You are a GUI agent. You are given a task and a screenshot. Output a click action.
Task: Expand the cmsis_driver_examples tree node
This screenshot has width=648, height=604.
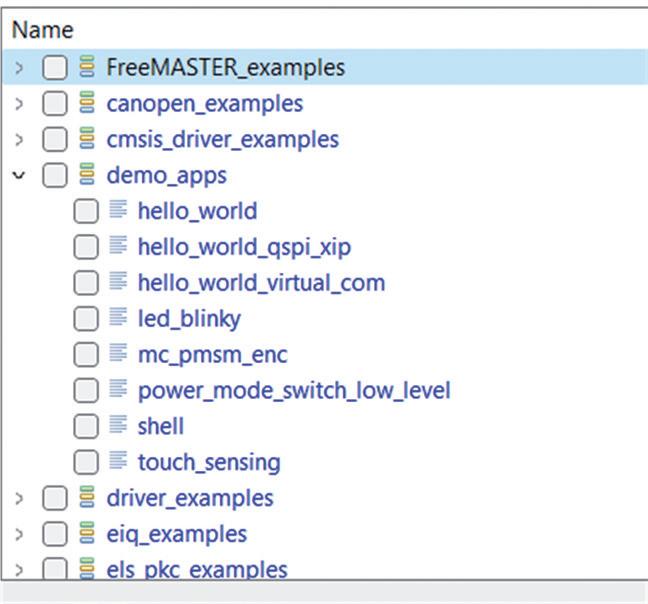coord(19,140)
